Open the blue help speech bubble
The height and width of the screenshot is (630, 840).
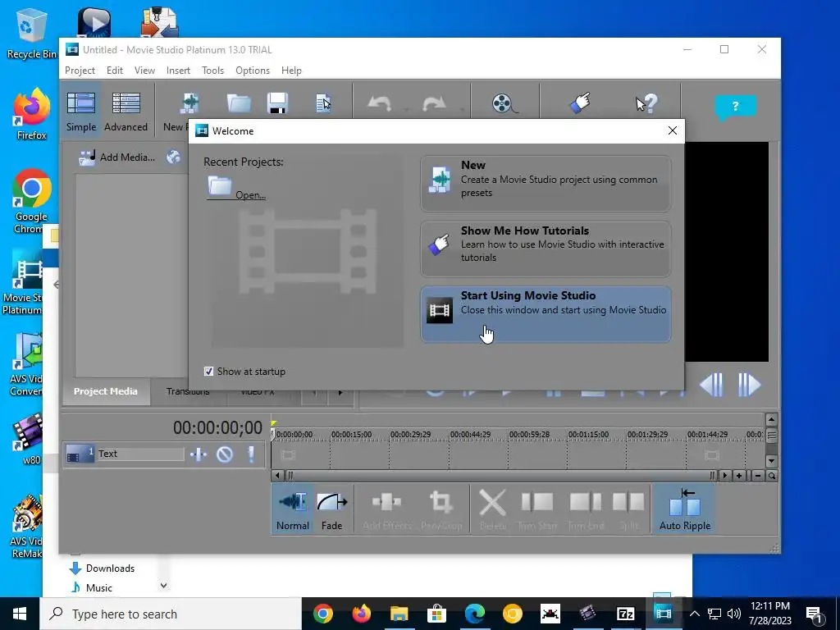(735, 107)
